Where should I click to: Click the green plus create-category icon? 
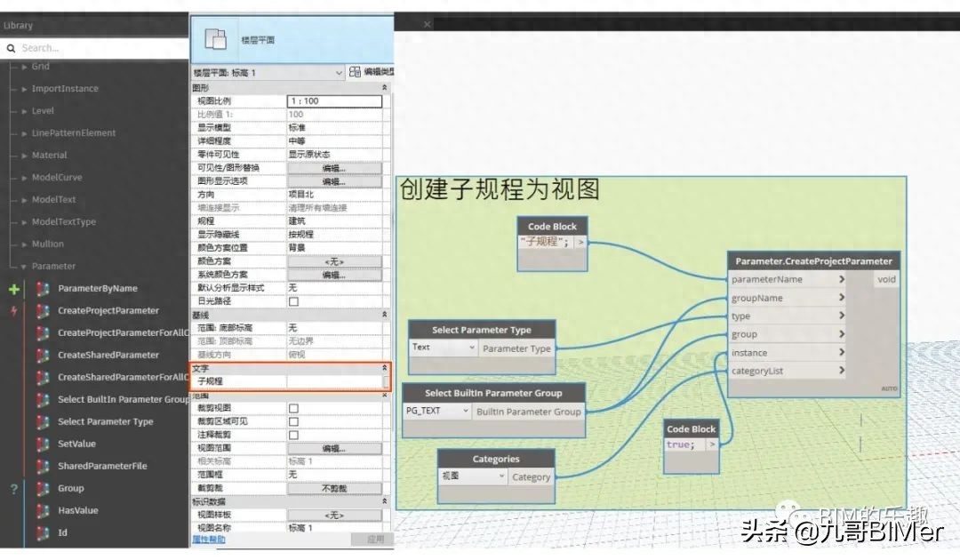coord(14,290)
